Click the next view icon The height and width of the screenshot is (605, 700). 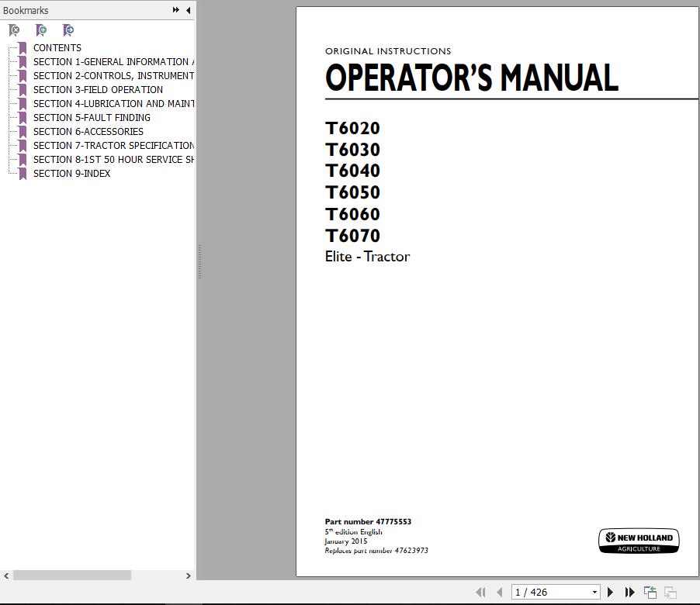point(670,592)
